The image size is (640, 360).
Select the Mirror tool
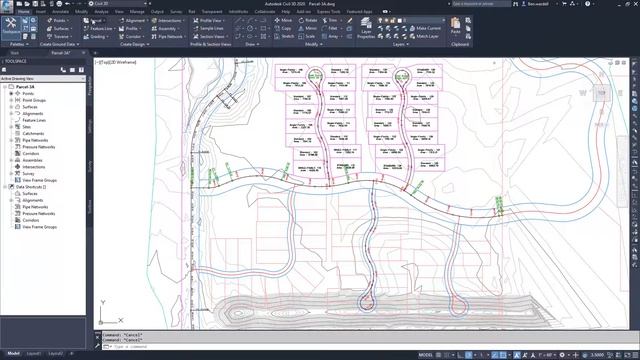(x=307, y=29)
